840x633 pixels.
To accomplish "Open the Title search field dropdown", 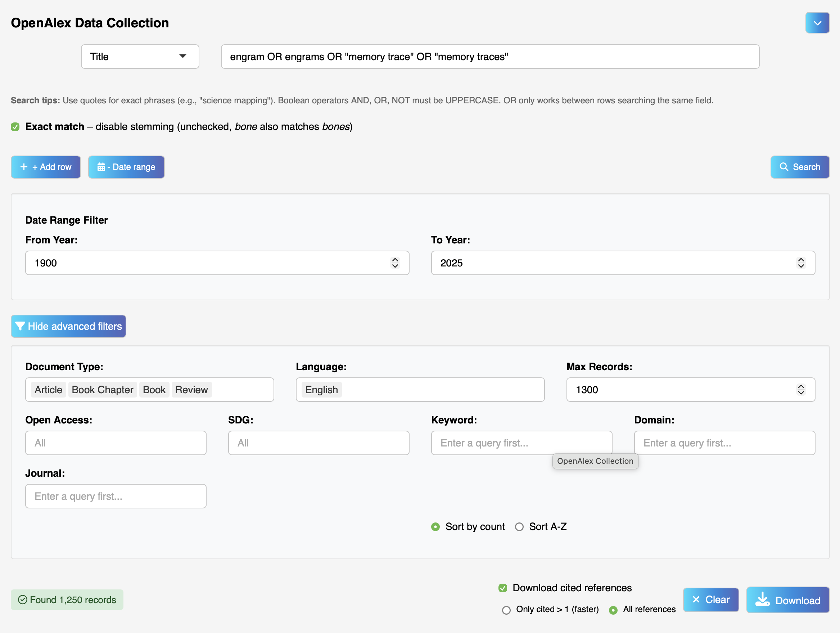I will coord(140,57).
